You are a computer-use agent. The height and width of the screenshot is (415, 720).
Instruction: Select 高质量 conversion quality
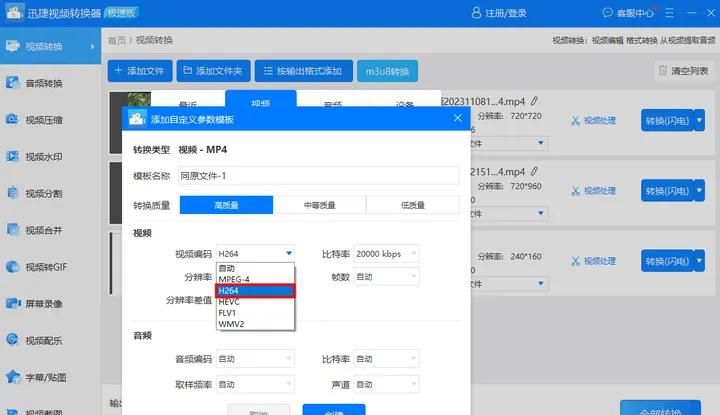226,205
